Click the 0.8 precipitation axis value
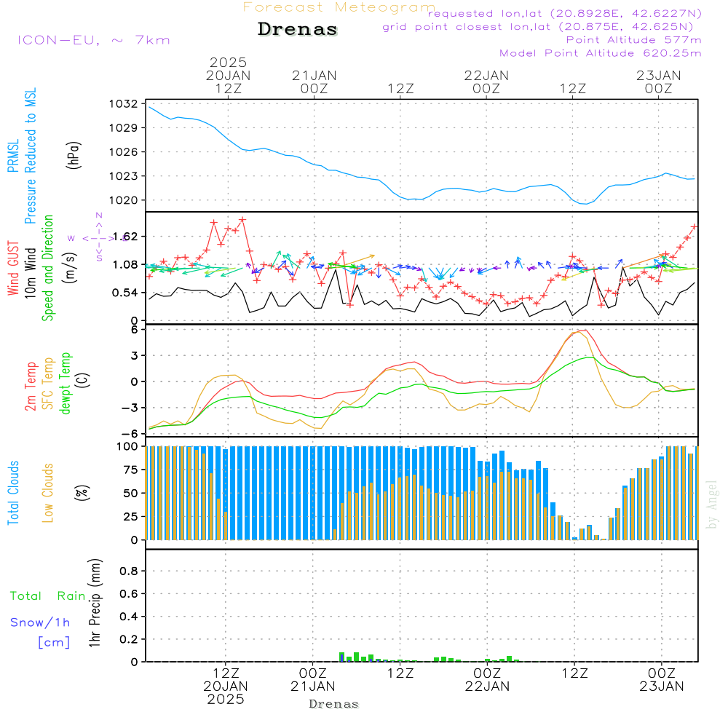 [129, 571]
